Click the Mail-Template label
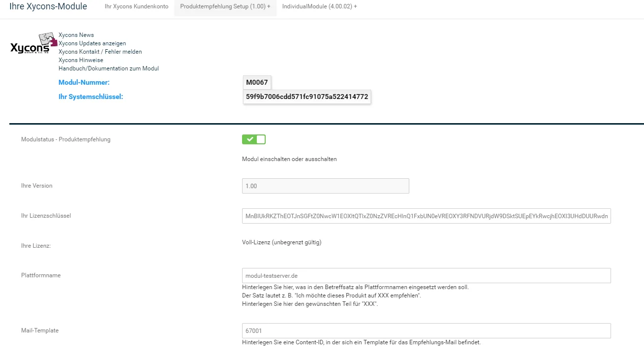Viewport: 644px width, 362px height. (40, 331)
